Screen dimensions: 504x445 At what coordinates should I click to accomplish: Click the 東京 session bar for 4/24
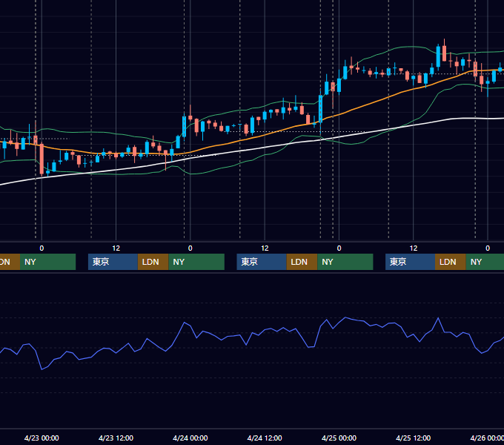(x=262, y=262)
